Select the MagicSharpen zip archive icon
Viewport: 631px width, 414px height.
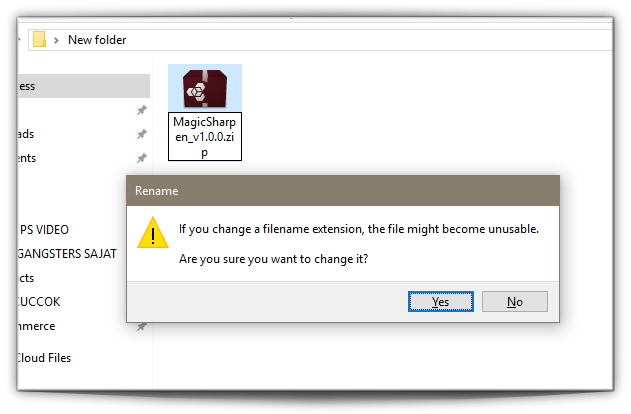point(205,89)
